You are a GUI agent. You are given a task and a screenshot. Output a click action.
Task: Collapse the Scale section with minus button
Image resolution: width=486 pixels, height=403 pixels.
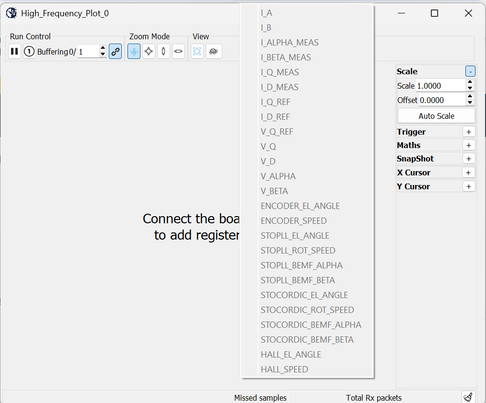(x=470, y=71)
